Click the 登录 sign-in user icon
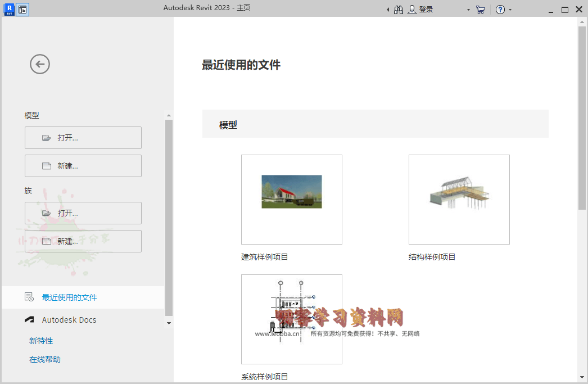Viewport: 588px width, 384px height. pos(413,10)
